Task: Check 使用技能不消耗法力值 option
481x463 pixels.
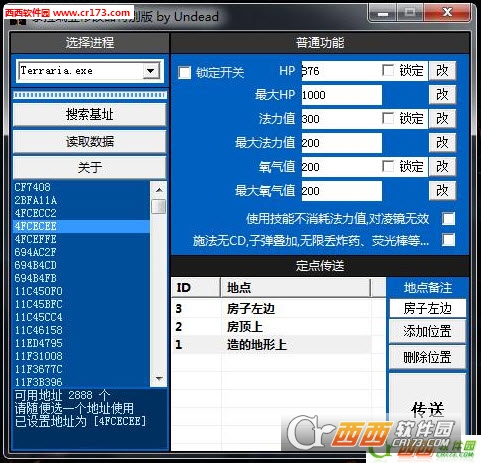Action: click(x=448, y=219)
